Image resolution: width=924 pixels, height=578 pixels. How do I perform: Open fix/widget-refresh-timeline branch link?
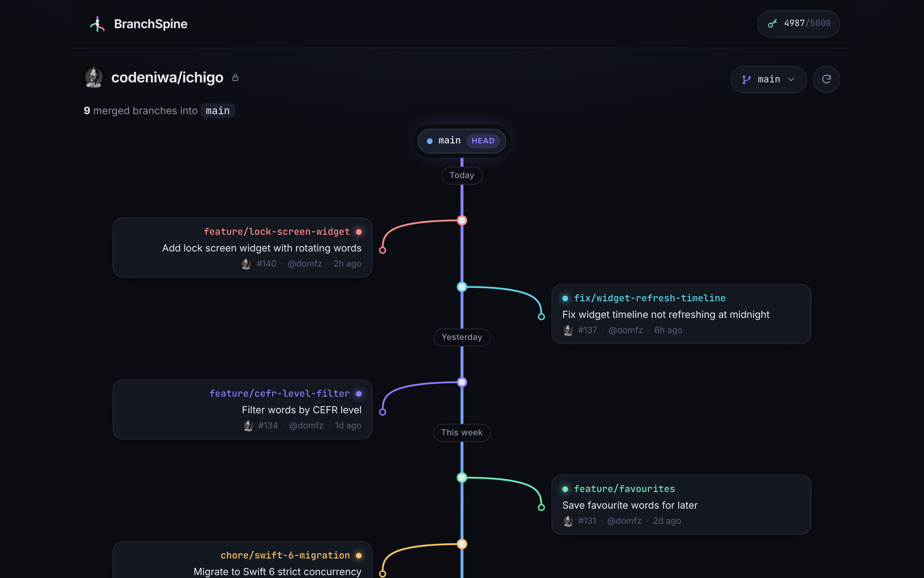pyautogui.click(x=649, y=298)
